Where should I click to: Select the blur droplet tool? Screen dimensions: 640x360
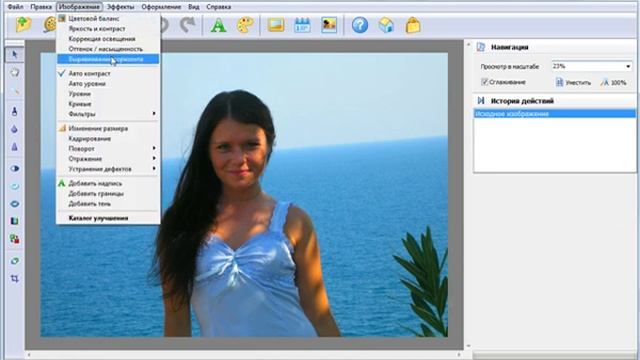pos(15,129)
